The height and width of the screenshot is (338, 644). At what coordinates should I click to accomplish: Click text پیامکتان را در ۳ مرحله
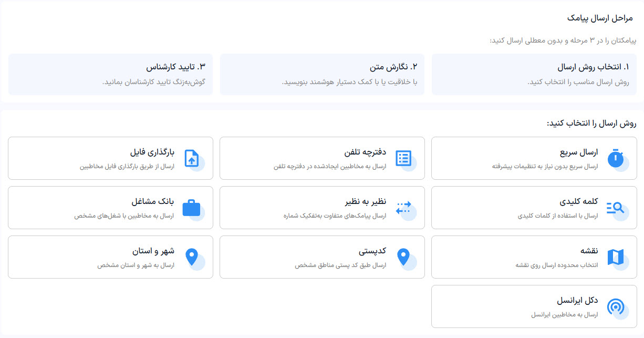[x=597, y=40]
